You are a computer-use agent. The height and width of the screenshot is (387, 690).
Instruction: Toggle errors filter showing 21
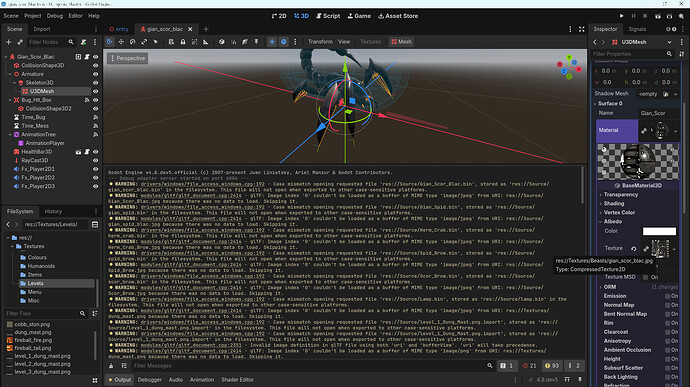point(529,366)
